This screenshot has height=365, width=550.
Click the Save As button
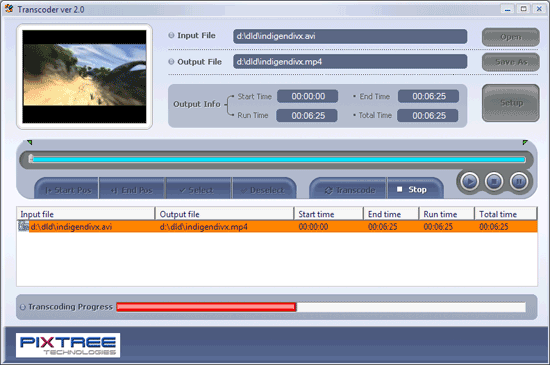[x=510, y=62]
